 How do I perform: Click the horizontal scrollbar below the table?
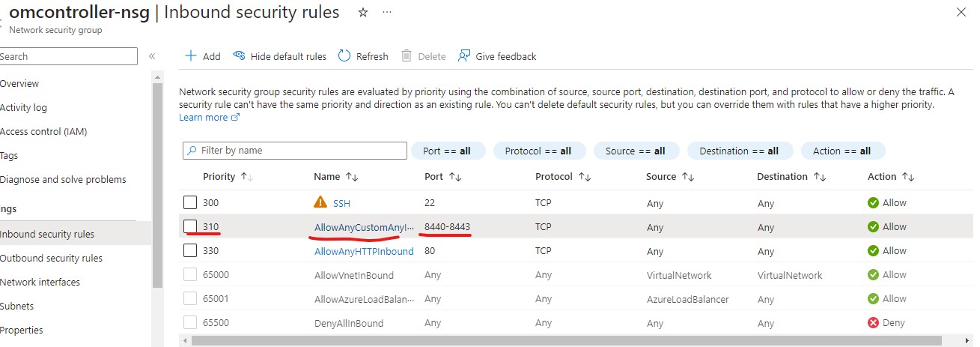524,341
